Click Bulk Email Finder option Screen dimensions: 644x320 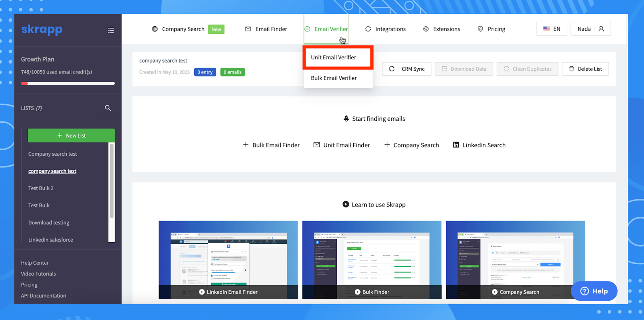(271, 145)
